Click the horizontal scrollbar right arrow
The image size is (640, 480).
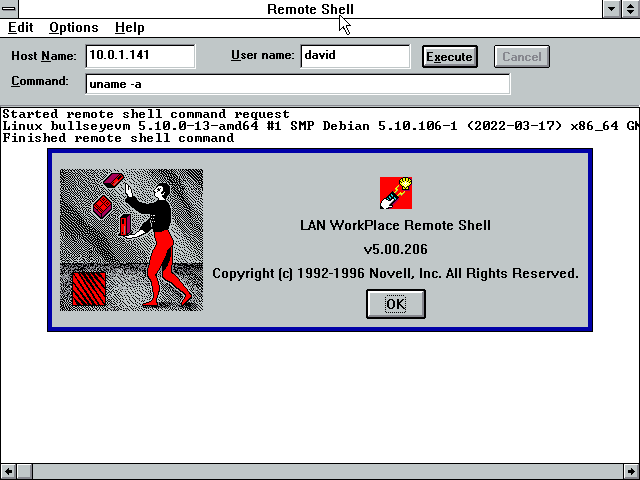click(x=631, y=471)
